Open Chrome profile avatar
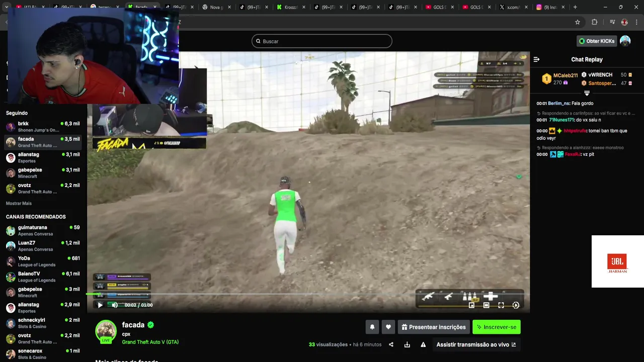This screenshot has height=362, width=644. 624,22
